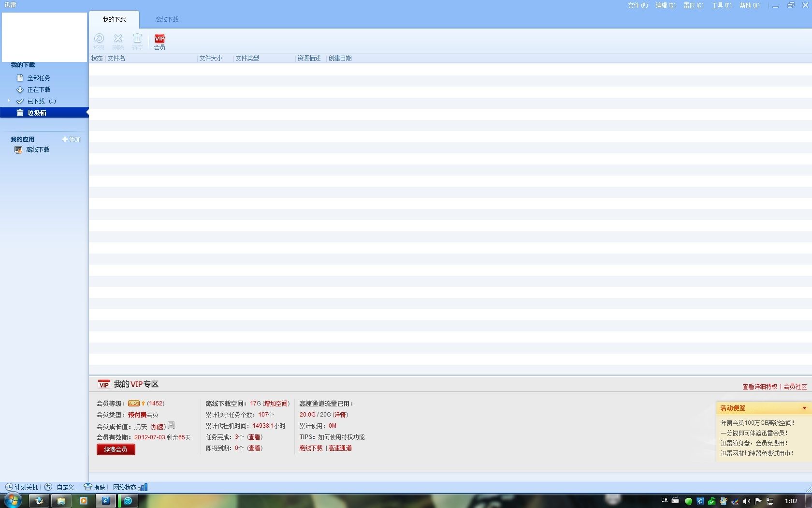Open the Windows Start button
The height and width of the screenshot is (508, 812).
click(13, 501)
